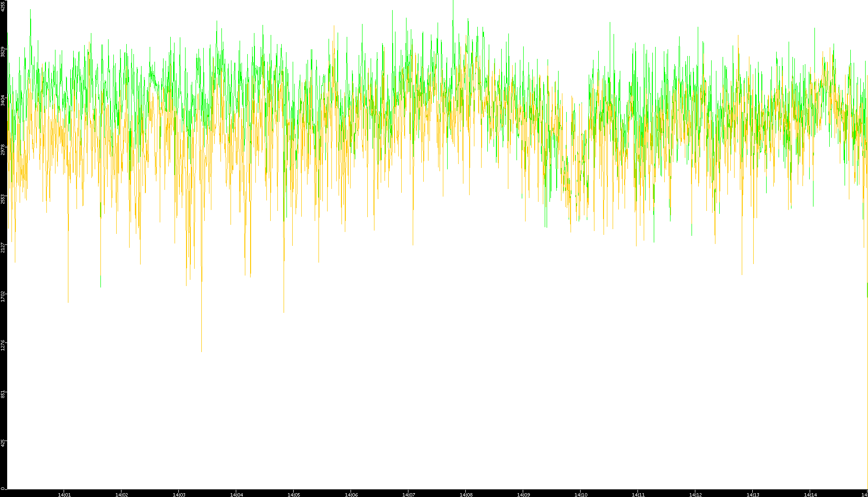The image size is (868, 497).
Task: Click the 851 label on the vertical axis
Action: 3,394
